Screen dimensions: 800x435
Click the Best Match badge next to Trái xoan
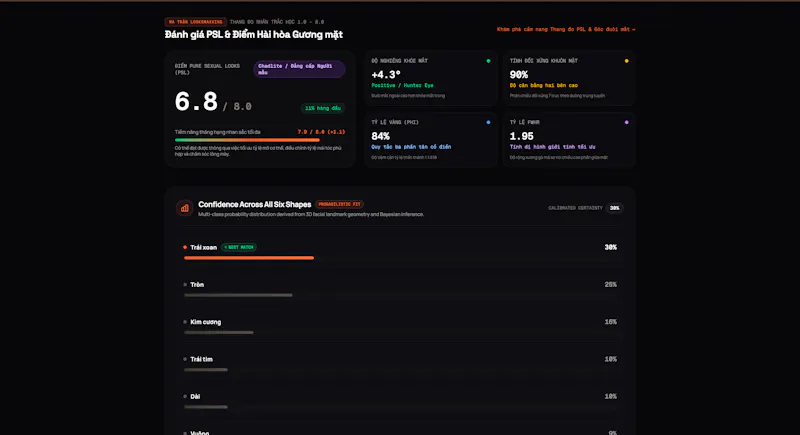[239, 247]
